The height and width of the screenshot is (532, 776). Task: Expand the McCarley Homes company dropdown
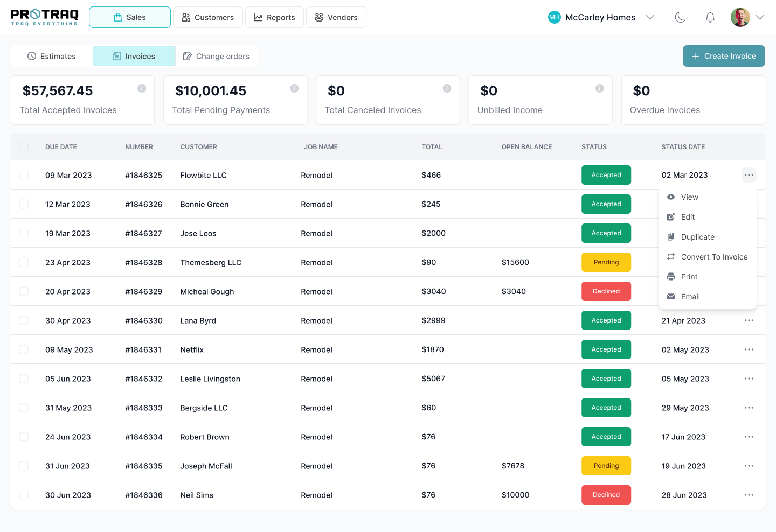(650, 17)
